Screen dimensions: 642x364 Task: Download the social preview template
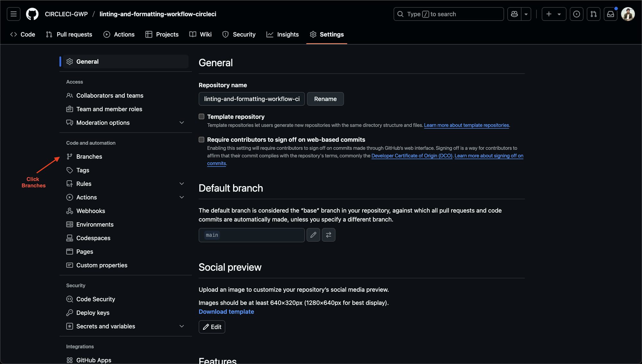226,311
